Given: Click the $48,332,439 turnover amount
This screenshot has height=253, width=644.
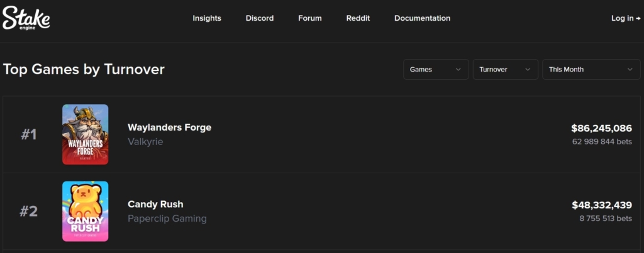Looking at the screenshot, I should coord(601,205).
